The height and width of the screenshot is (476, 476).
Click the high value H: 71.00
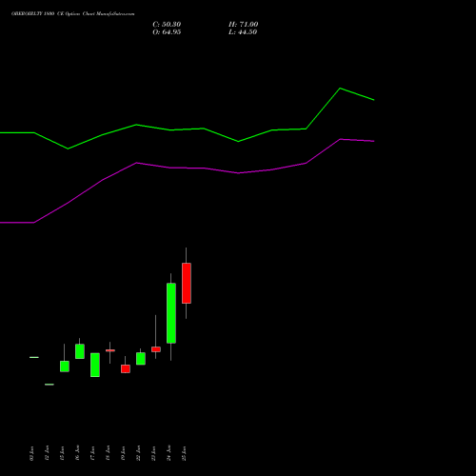244,25
